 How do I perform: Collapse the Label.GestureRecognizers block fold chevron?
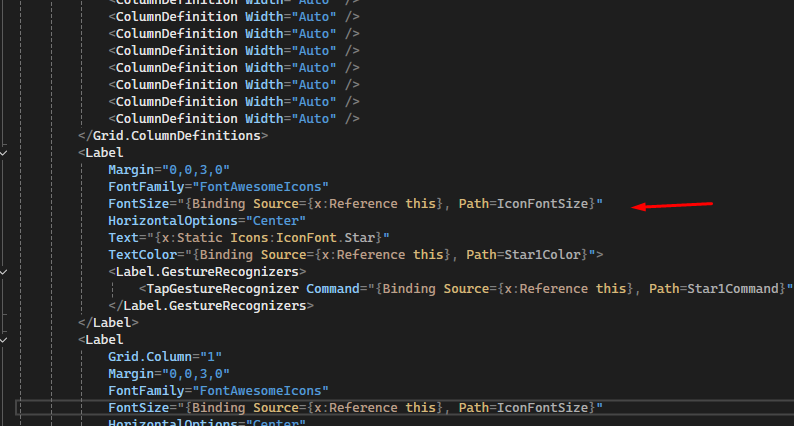[x=4, y=271]
